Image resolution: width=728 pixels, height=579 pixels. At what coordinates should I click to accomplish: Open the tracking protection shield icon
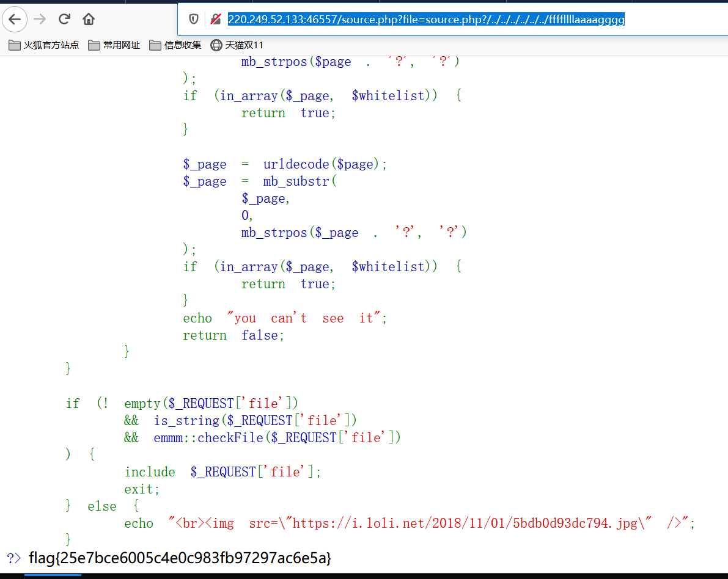(x=194, y=20)
